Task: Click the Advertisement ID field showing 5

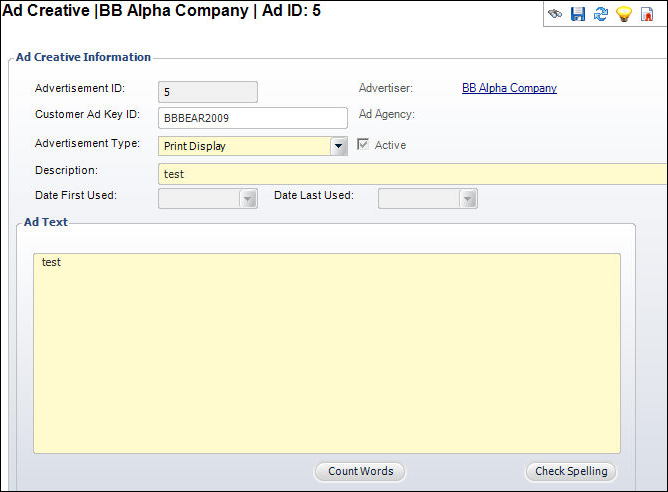Action: click(x=208, y=92)
